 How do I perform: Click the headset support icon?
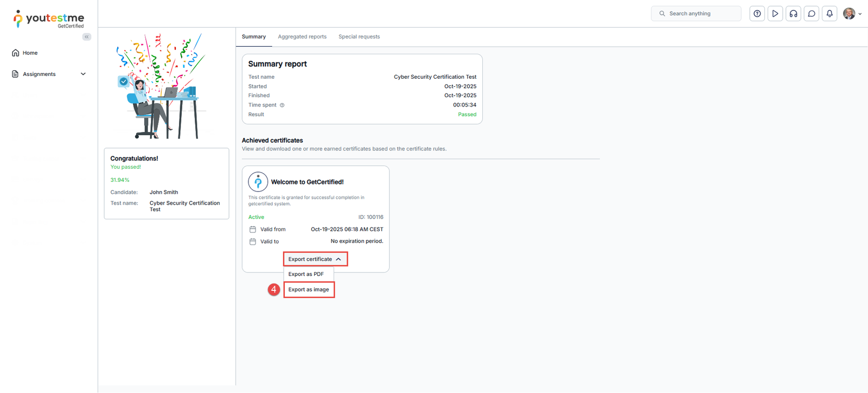[793, 14]
